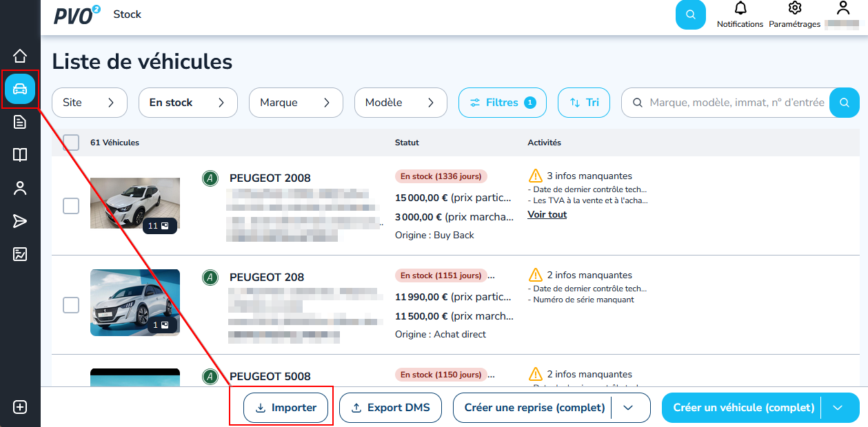This screenshot has width=868, height=427.
Task: Click the 11 photos badge on PEUGEOT 2008
Action: [159, 226]
